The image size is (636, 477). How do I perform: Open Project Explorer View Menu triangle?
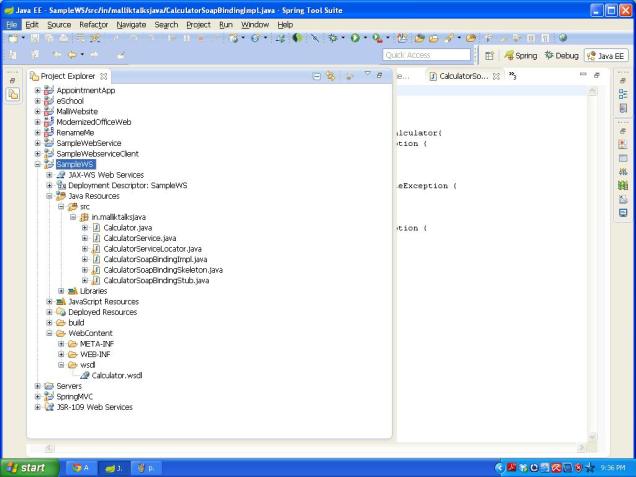point(367,74)
